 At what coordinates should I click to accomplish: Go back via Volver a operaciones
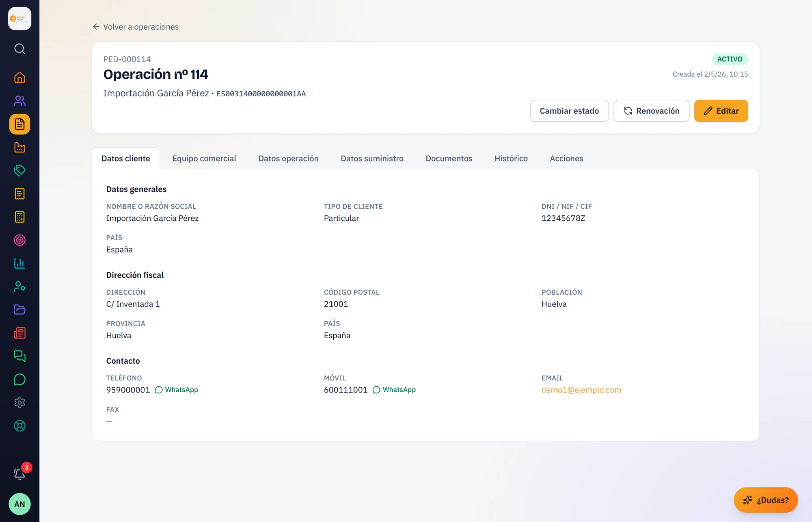coord(136,27)
